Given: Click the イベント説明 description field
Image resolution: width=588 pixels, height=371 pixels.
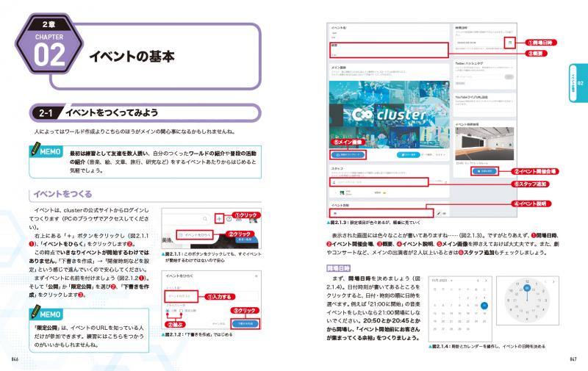Looking at the screenshot, I should pyautogui.click(x=381, y=213).
